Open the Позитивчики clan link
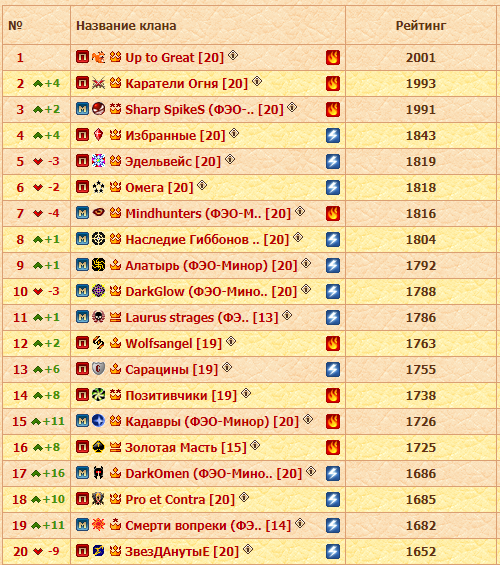Viewport: 500px width, 565px height. pyautogui.click(x=181, y=396)
